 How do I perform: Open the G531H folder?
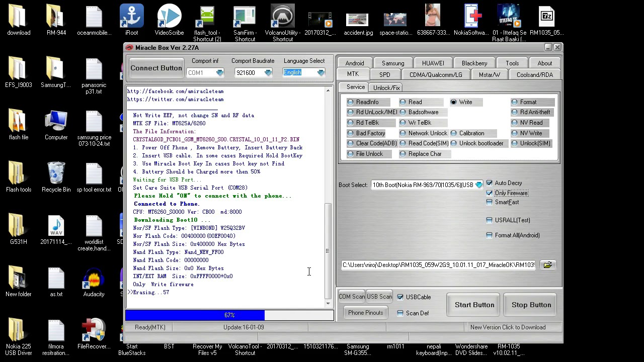pyautogui.click(x=19, y=229)
